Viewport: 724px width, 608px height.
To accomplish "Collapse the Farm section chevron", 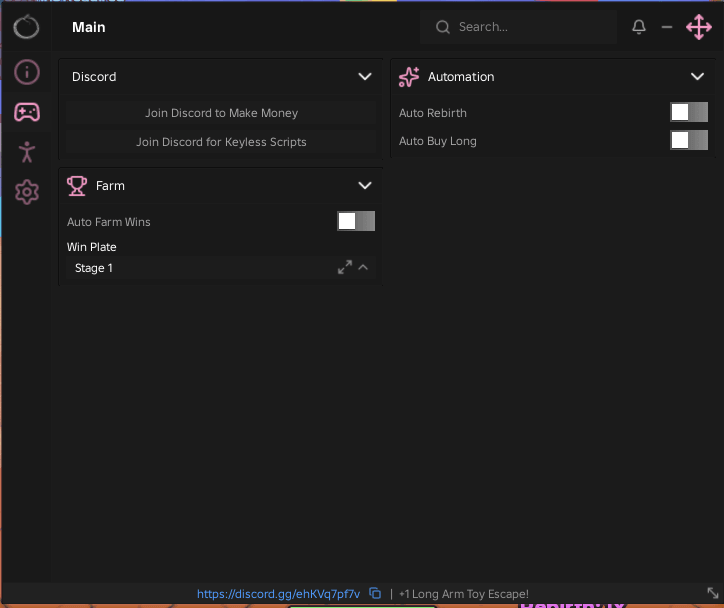I will coord(365,186).
